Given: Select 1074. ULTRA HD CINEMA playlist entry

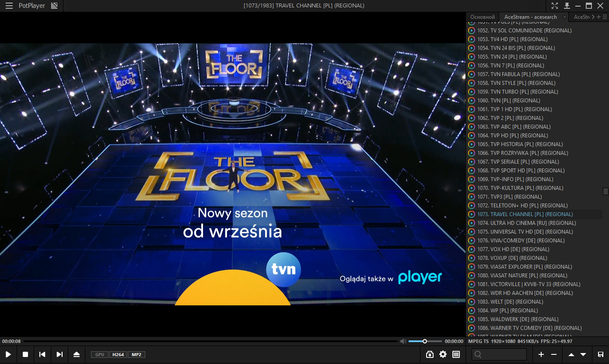Looking at the screenshot, I should pyautogui.click(x=534, y=223).
